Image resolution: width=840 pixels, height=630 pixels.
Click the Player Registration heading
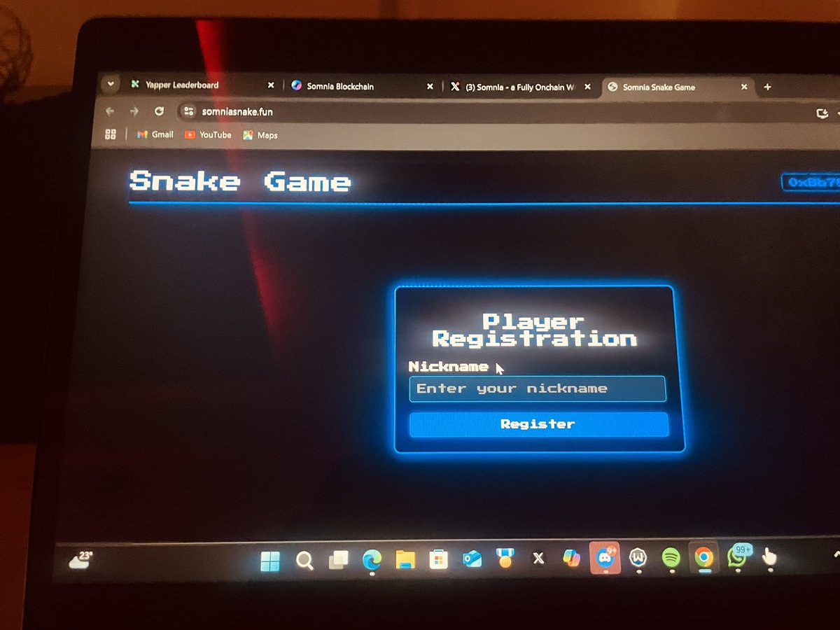click(x=534, y=330)
